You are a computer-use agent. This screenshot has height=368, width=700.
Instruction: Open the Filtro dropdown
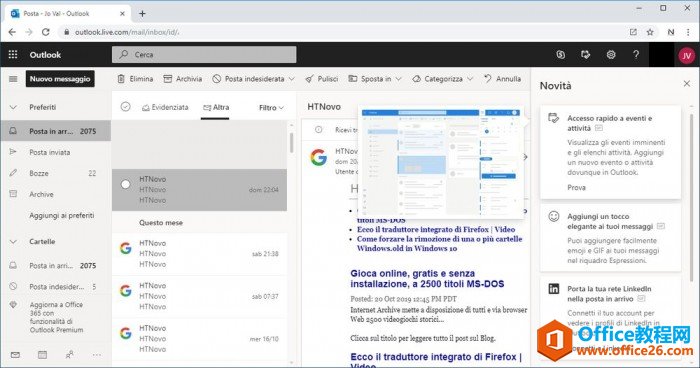pyautogui.click(x=271, y=108)
